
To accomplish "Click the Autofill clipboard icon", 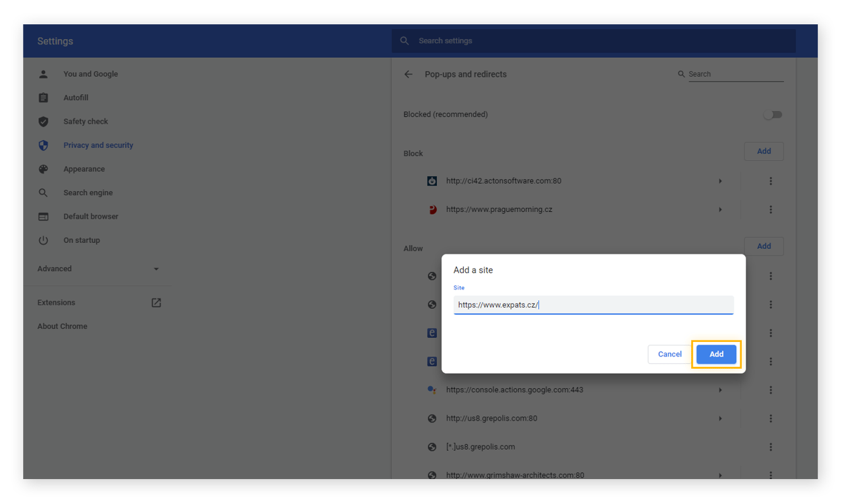I will (x=43, y=98).
